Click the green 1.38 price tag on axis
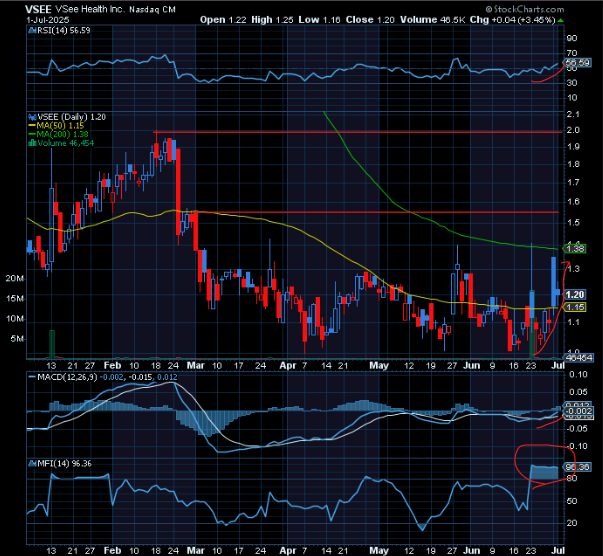The width and height of the screenshot is (603, 556). click(575, 248)
